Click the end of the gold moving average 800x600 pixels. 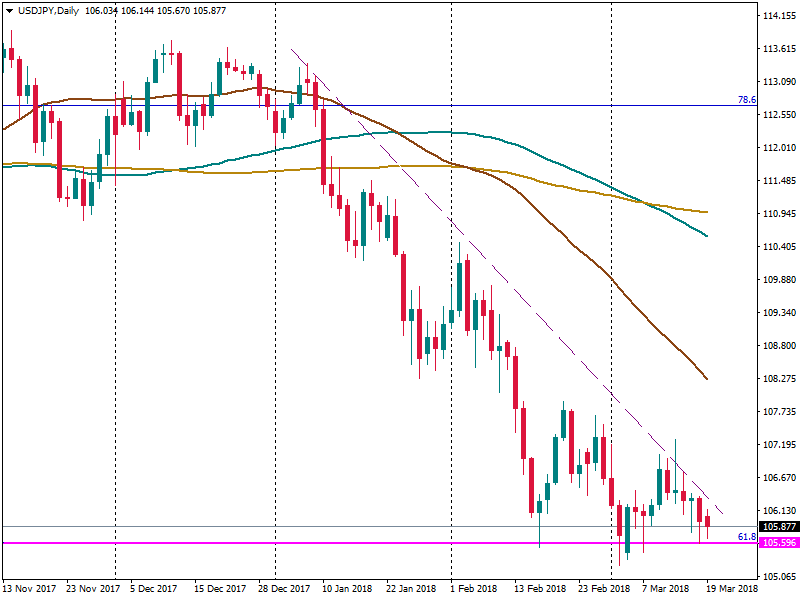[707, 212]
